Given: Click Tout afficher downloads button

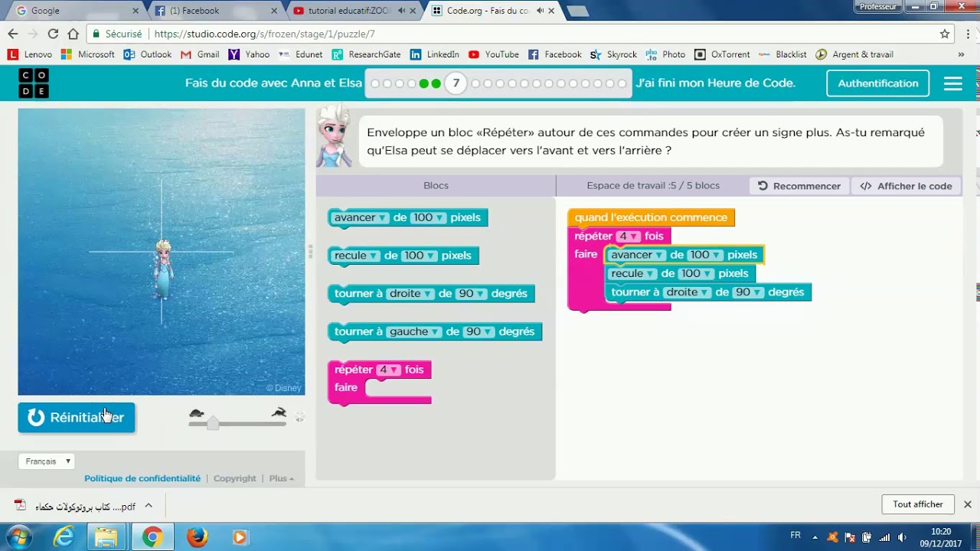Looking at the screenshot, I should 918,504.
